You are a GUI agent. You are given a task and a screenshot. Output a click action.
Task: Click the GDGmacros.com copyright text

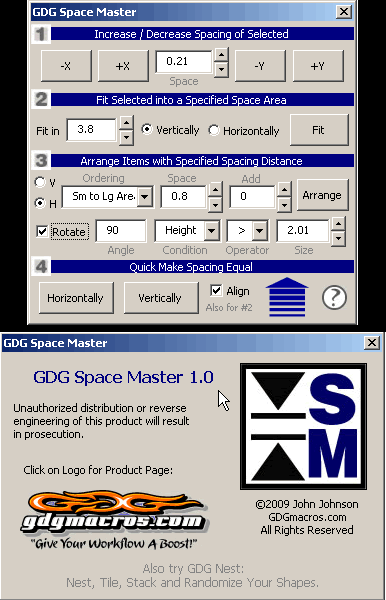coord(307,517)
